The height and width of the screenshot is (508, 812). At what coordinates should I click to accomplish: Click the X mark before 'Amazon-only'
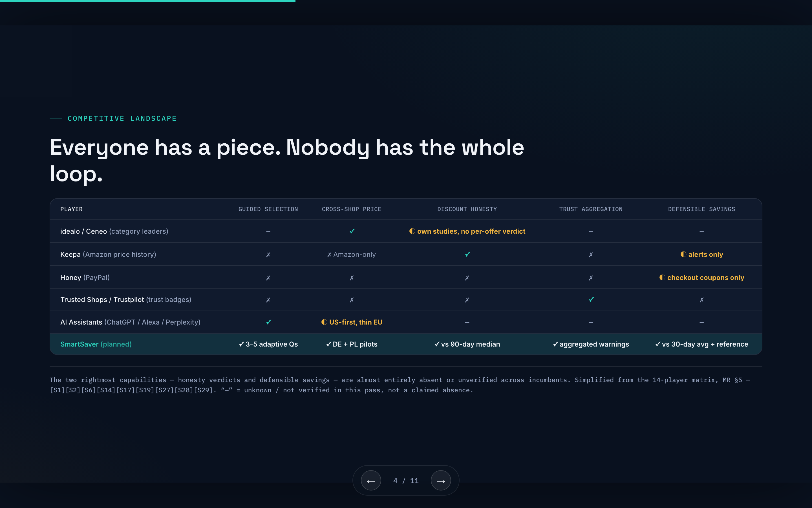click(x=330, y=255)
